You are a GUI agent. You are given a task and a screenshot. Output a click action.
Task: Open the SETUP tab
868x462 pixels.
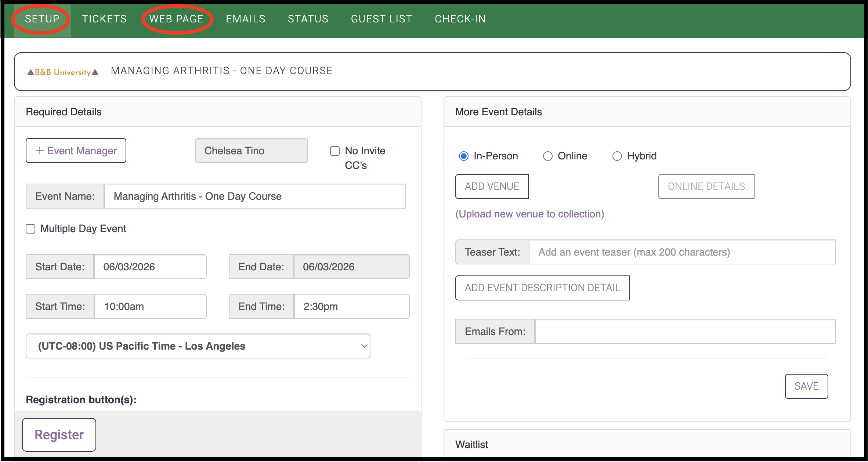coord(42,19)
